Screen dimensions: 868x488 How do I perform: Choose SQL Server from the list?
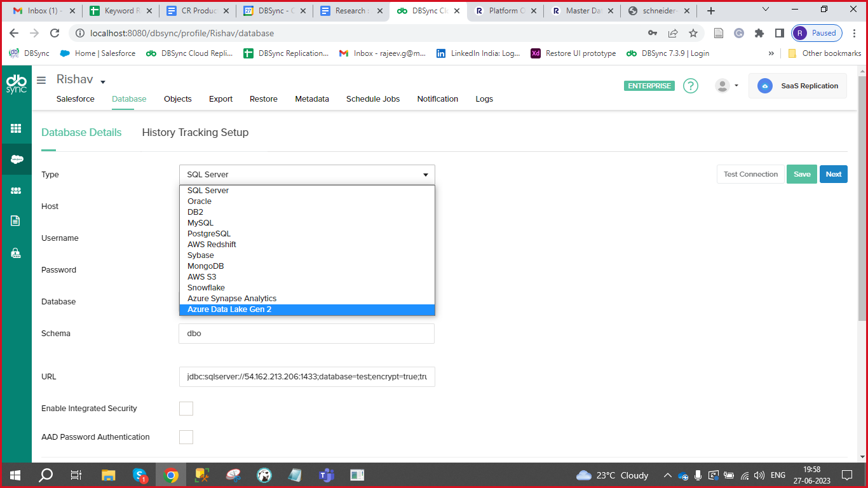(x=307, y=191)
